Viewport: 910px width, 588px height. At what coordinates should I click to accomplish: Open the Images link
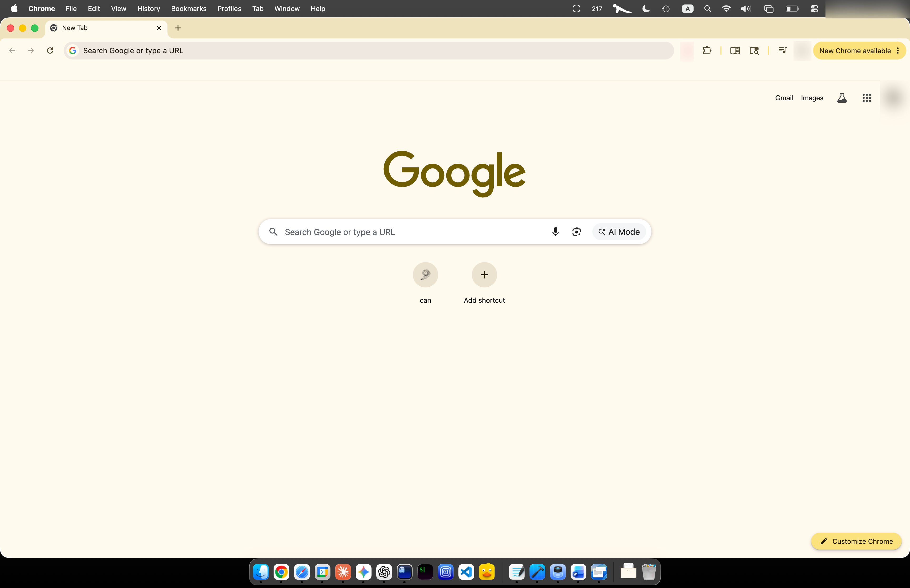(812, 98)
